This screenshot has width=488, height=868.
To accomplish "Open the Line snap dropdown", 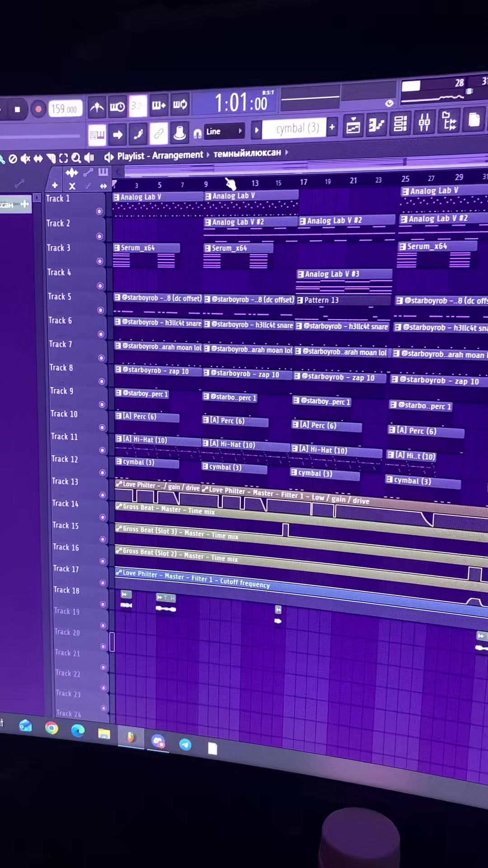I will [x=225, y=132].
